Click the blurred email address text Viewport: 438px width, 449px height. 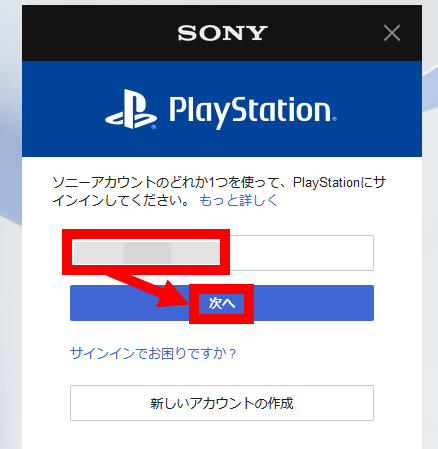tap(146, 253)
